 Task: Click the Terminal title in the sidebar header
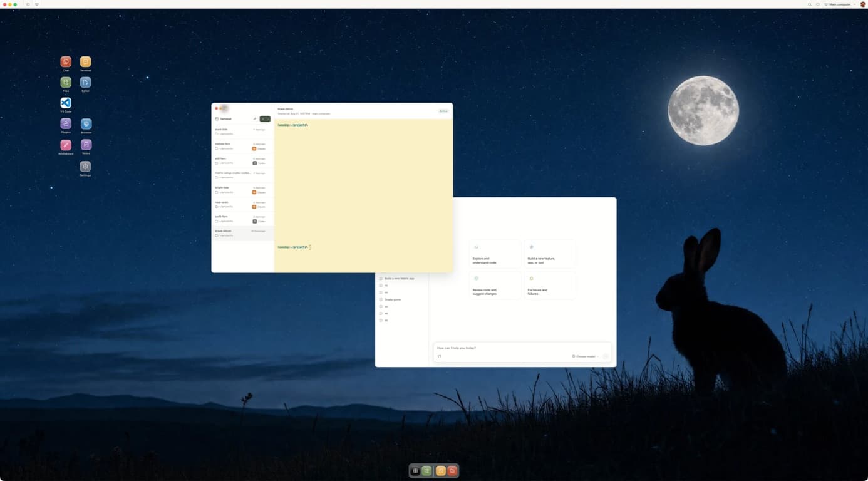[x=225, y=119]
